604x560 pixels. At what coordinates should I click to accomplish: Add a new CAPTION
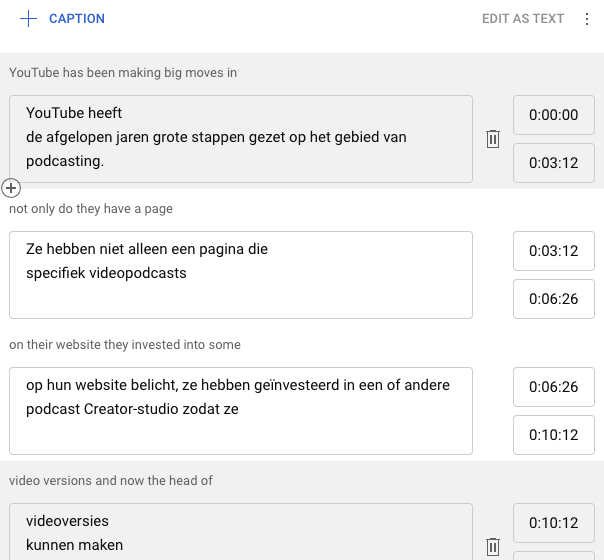62,18
